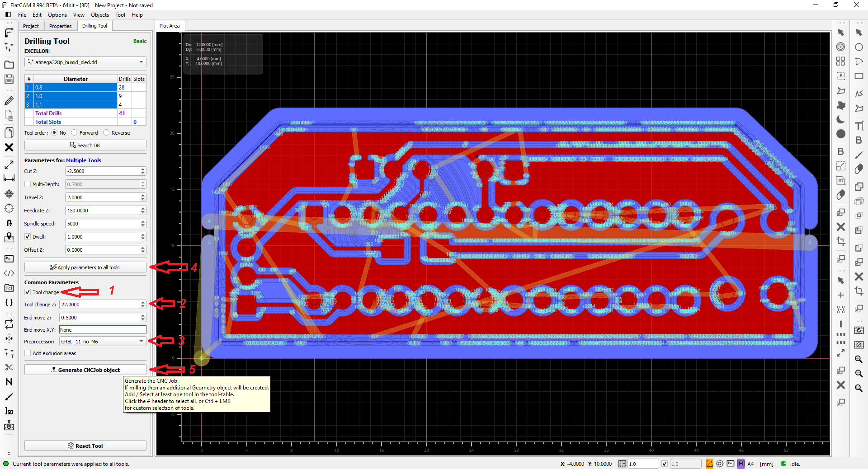The image size is (868, 469).
Task: Click the top Zoom In magnifier icon in far-right toolbar
Action: [x=859, y=359]
